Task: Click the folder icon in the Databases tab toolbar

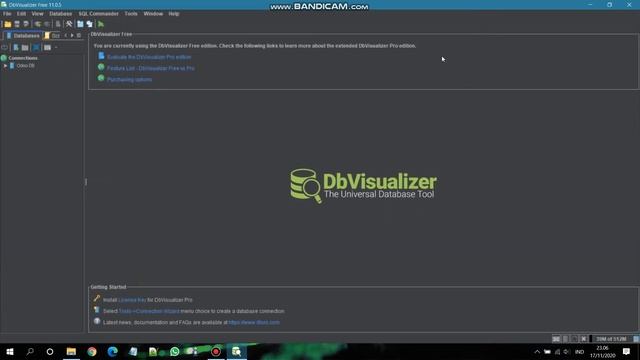Action: (25, 47)
